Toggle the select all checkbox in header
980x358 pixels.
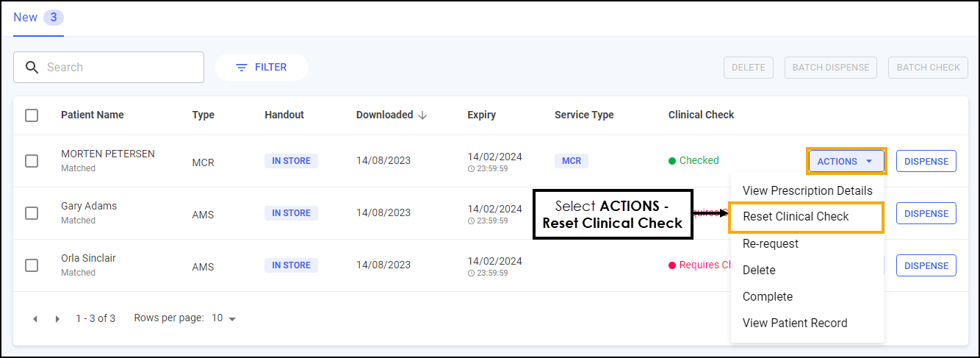(32, 115)
